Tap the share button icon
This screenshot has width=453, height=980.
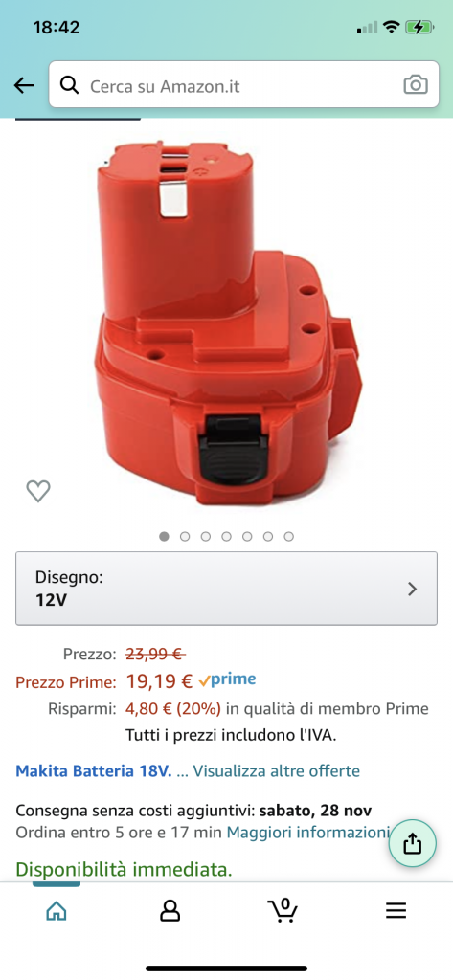click(x=413, y=844)
